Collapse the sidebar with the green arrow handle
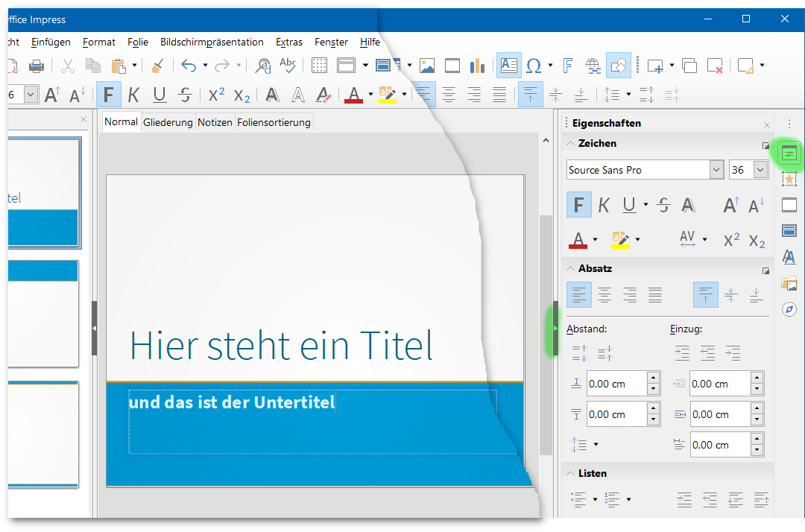Image resolution: width=805 pixels, height=532 pixels. pyautogui.click(x=556, y=328)
